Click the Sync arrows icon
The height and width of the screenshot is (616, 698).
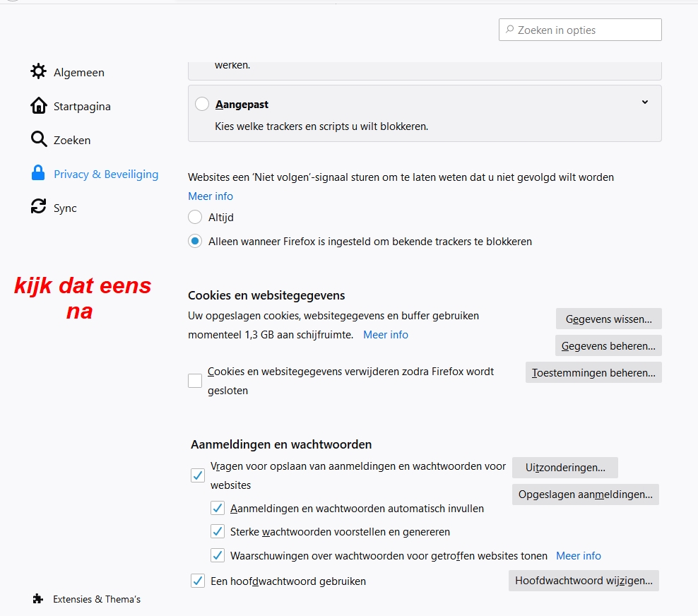coord(38,208)
